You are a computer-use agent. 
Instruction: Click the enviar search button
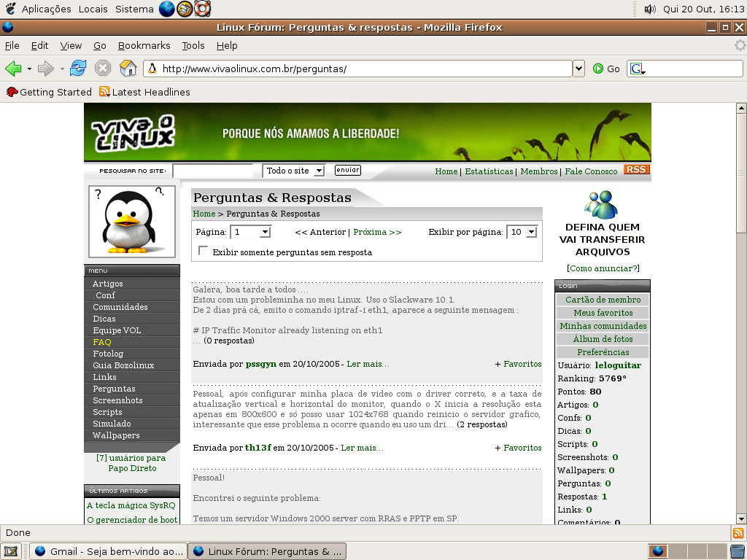pos(348,170)
